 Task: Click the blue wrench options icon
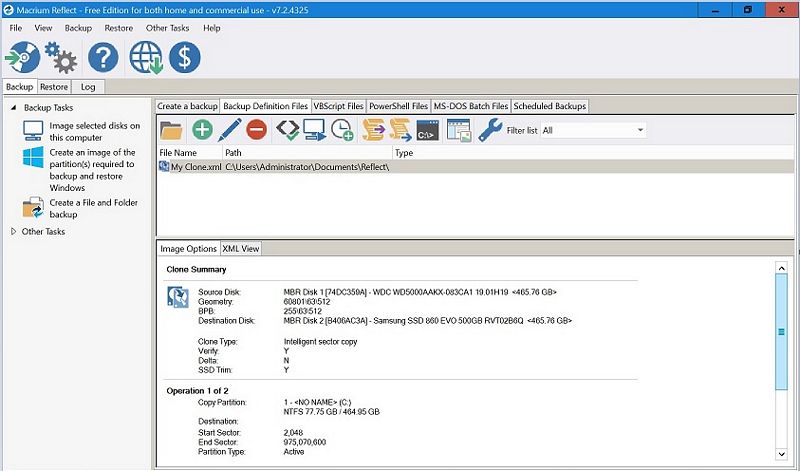click(x=490, y=130)
